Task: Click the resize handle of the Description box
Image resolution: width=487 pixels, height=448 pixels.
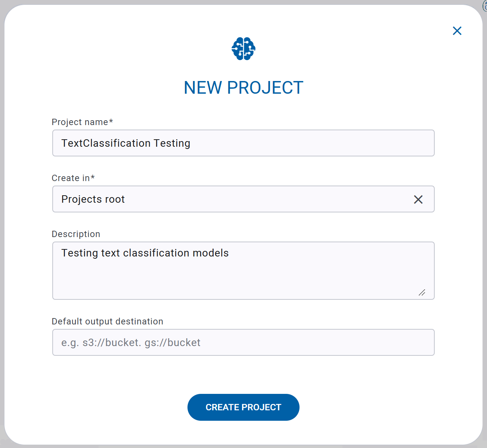Action: 423,293
